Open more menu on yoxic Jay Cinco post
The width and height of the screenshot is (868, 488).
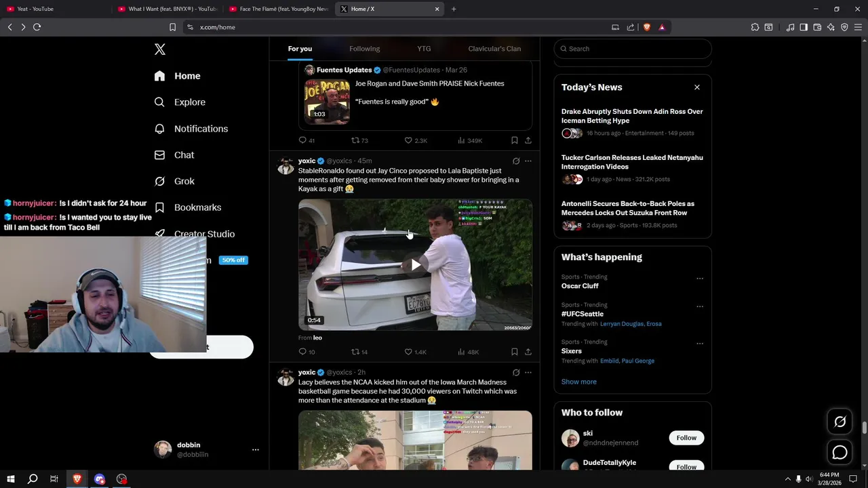pos(528,161)
